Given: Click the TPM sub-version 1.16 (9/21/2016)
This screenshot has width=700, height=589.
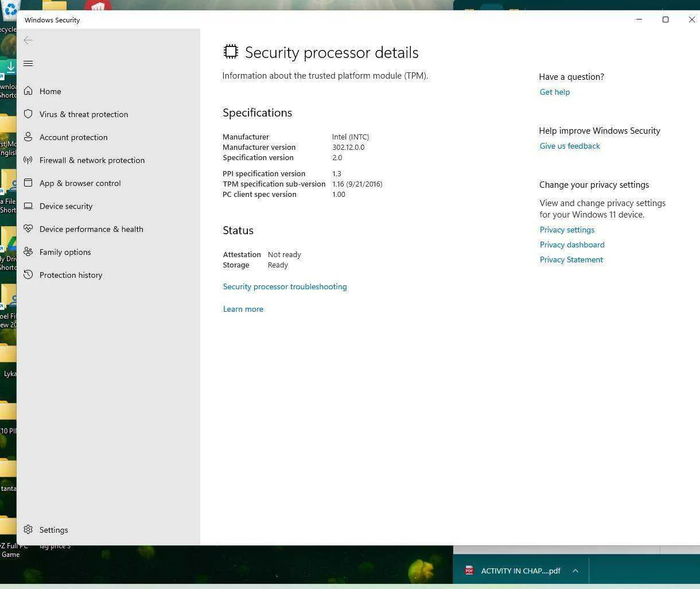Looking at the screenshot, I should [x=357, y=184].
